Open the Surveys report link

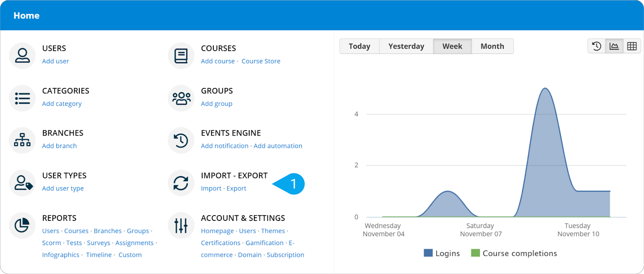click(x=99, y=243)
